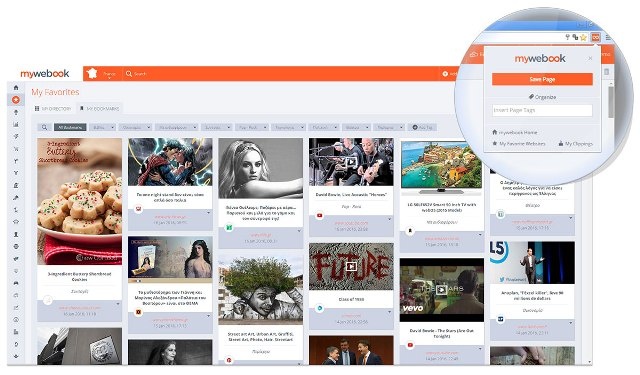
Task: Click the yellow bookmark star in address bar
Action: [x=583, y=37]
